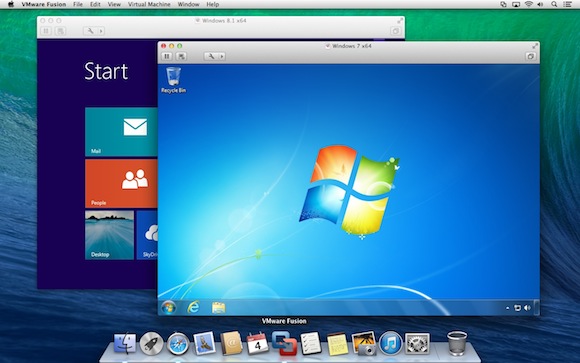580x363 pixels.
Task: Open the Window menu
Action: pyautogui.click(x=188, y=4)
